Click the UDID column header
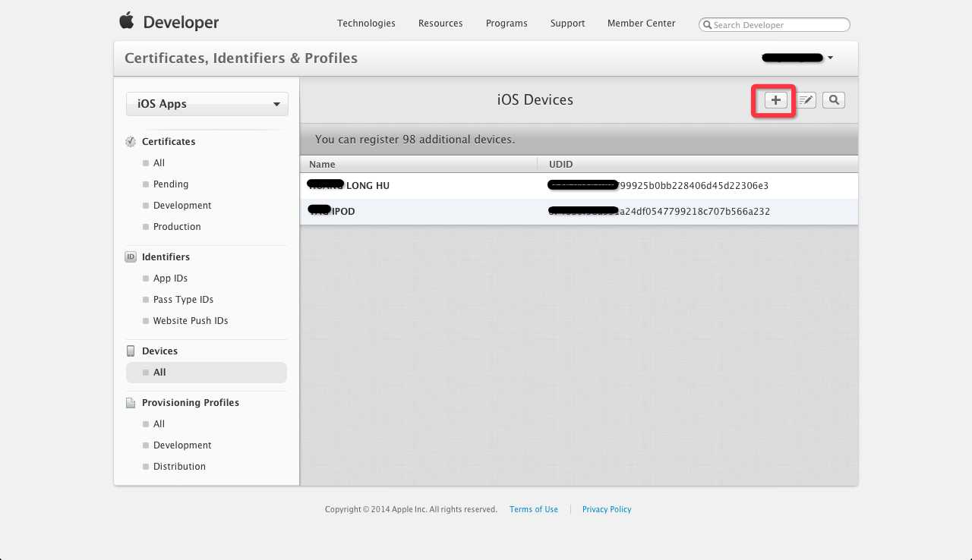The height and width of the screenshot is (560, 972). [560, 164]
